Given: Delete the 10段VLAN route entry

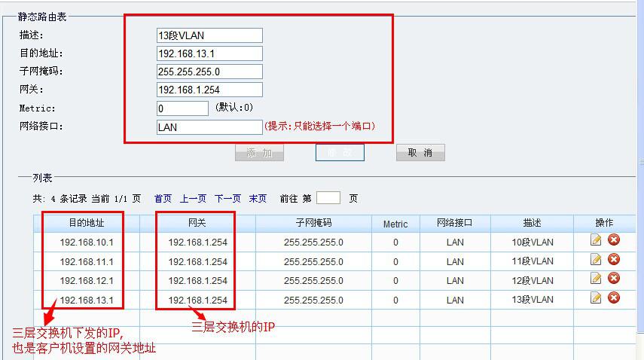Looking at the screenshot, I should [614, 240].
